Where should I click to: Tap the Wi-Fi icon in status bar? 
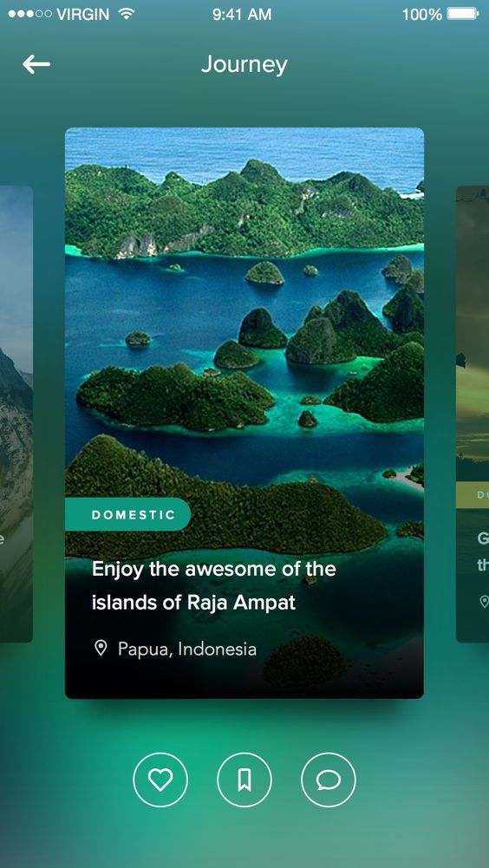click(127, 14)
